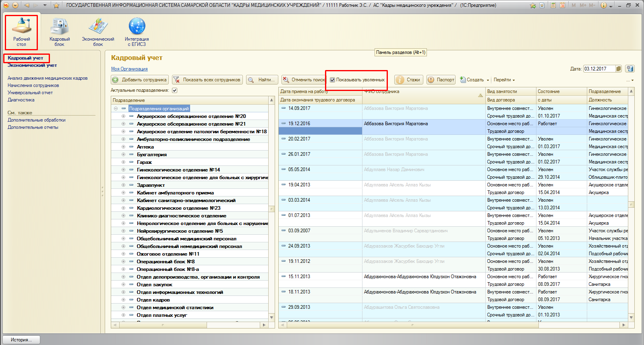This screenshot has height=345, width=644.
Task: Click the favorites star icon
Action: click(56, 5)
